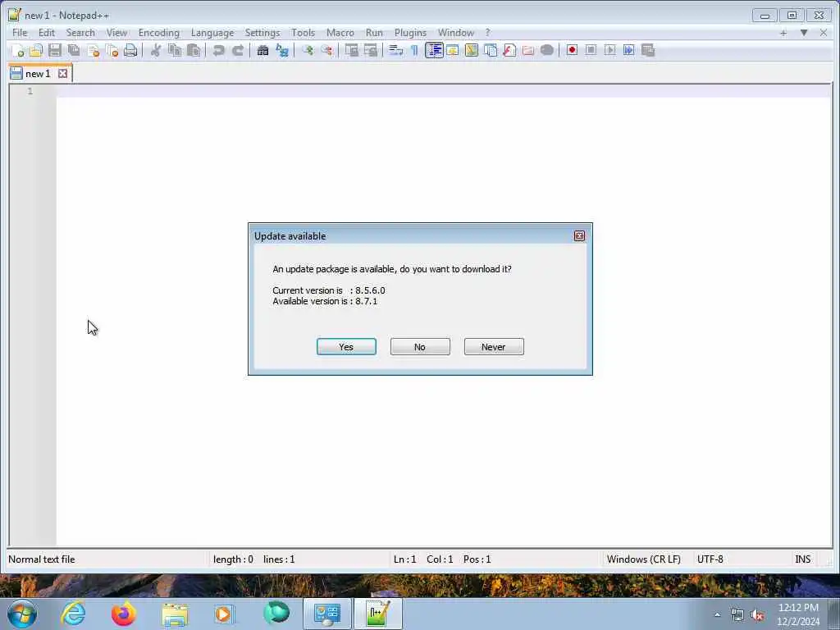Screen dimensions: 840x630
Task: Toggle the Word Wrap toolbar icon
Action: click(x=396, y=50)
